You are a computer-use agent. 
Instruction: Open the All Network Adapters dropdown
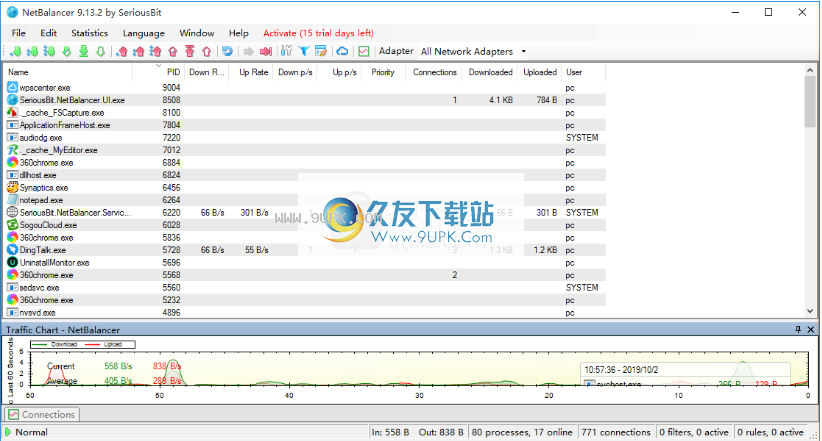474,51
